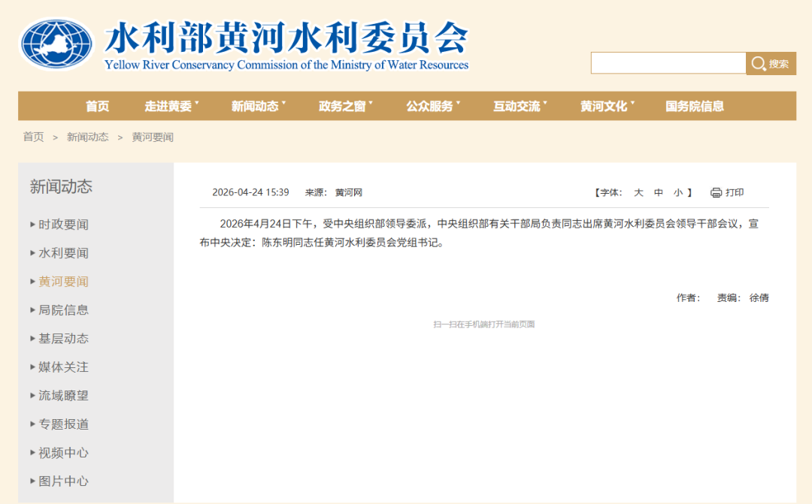Go to 国务院信息 page

[695, 106]
